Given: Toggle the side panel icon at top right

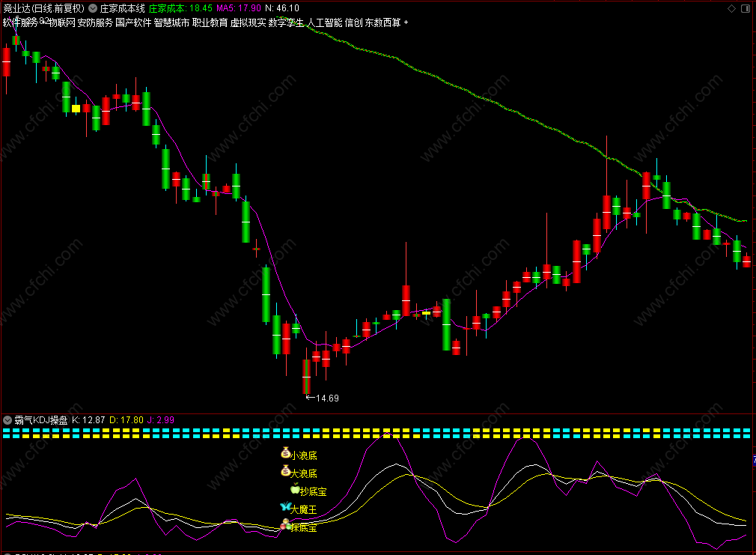Looking at the screenshot, I should point(746,8).
